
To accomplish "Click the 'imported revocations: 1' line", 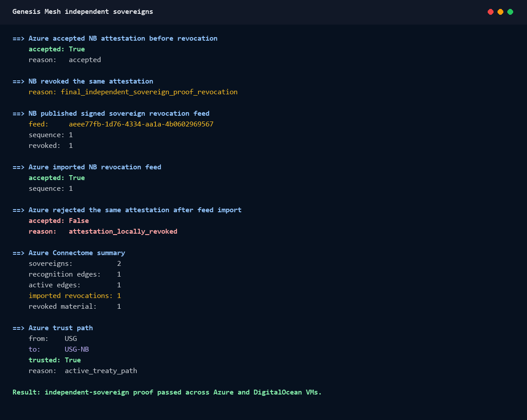I will 75,296.
